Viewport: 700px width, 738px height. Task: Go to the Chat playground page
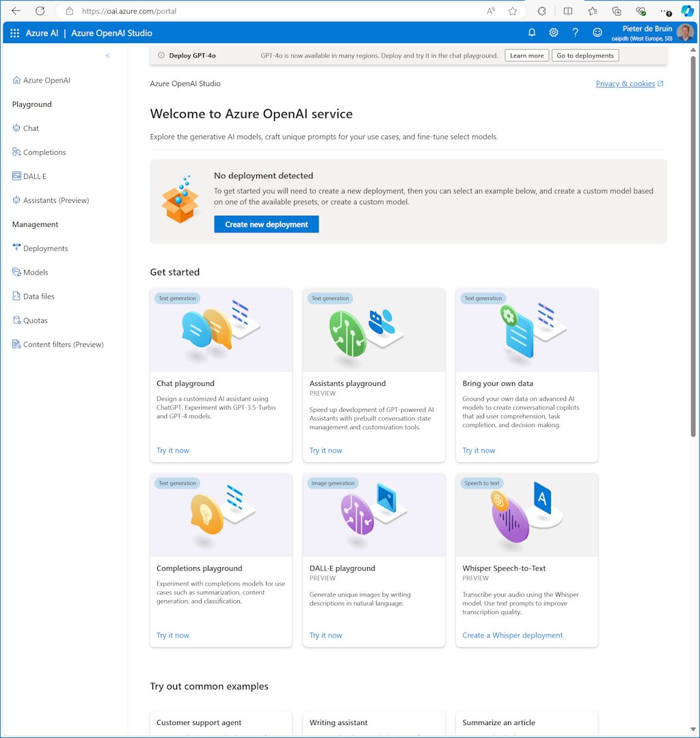30,128
